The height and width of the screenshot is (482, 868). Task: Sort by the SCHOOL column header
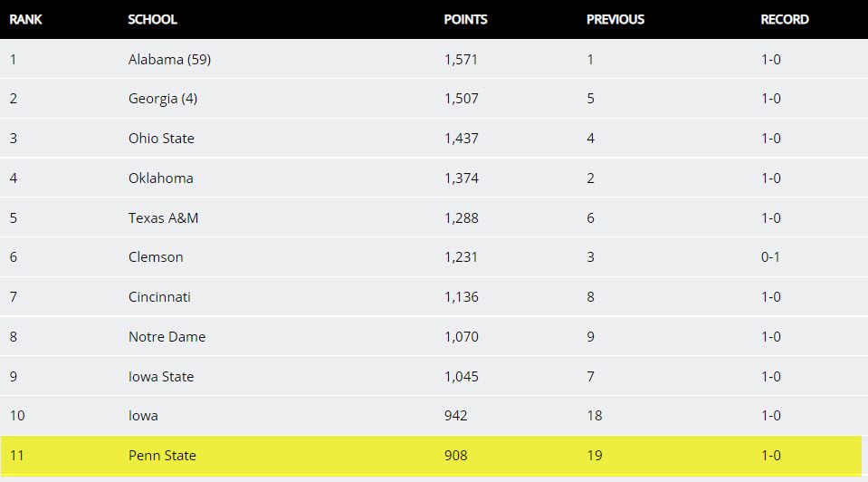(153, 19)
